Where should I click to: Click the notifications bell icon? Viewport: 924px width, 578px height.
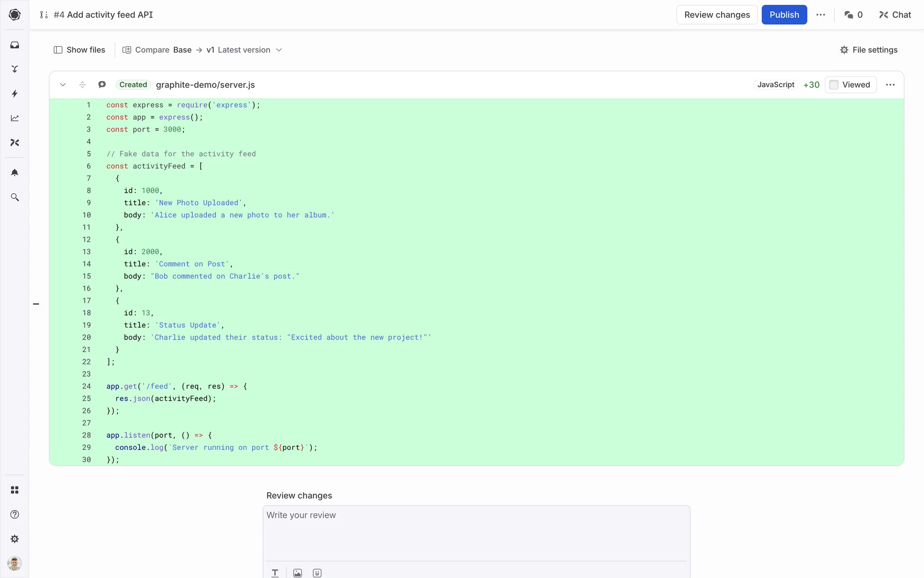14,172
